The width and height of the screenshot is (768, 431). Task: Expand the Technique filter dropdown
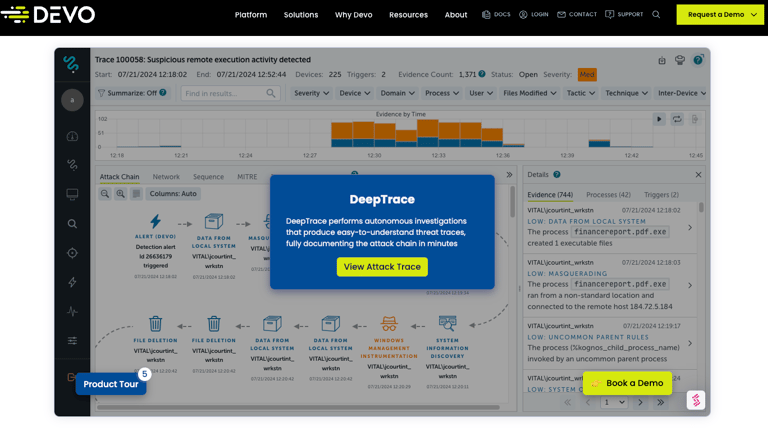pyautogui.click(x=626, y=93)
